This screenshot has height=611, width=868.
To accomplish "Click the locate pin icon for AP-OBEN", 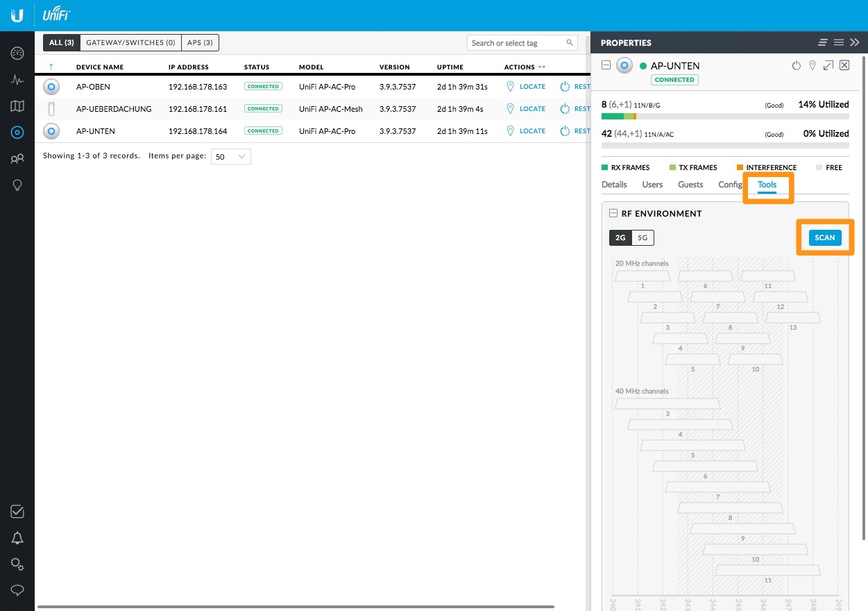I will (511, 87).
